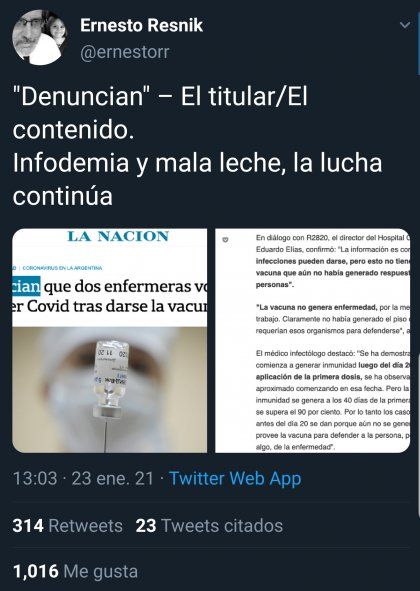
Task: Open the article text screenshot image
Action: pos(313,340)
